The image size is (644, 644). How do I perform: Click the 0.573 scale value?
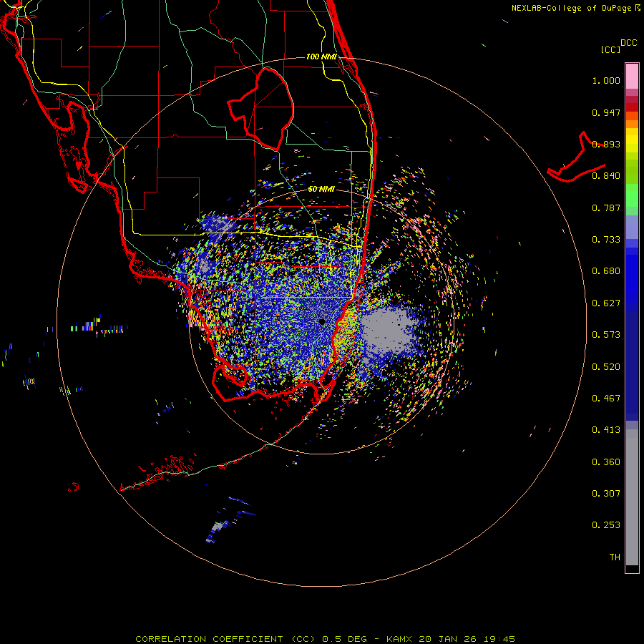tap(606, 335)
